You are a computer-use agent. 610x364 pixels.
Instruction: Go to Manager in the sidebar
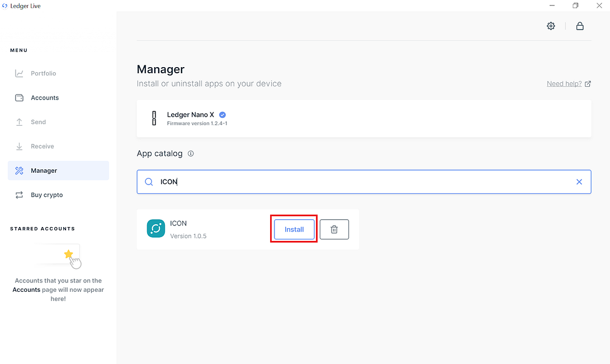click(58, 171)
